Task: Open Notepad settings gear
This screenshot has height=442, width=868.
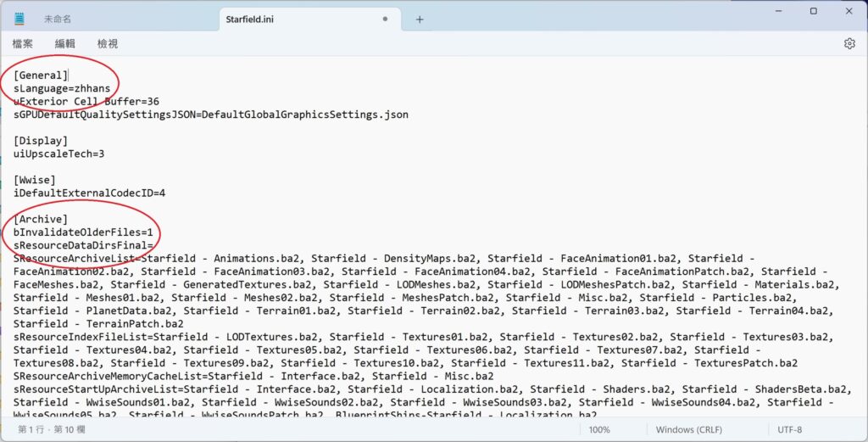Action: tap(849, 44)
